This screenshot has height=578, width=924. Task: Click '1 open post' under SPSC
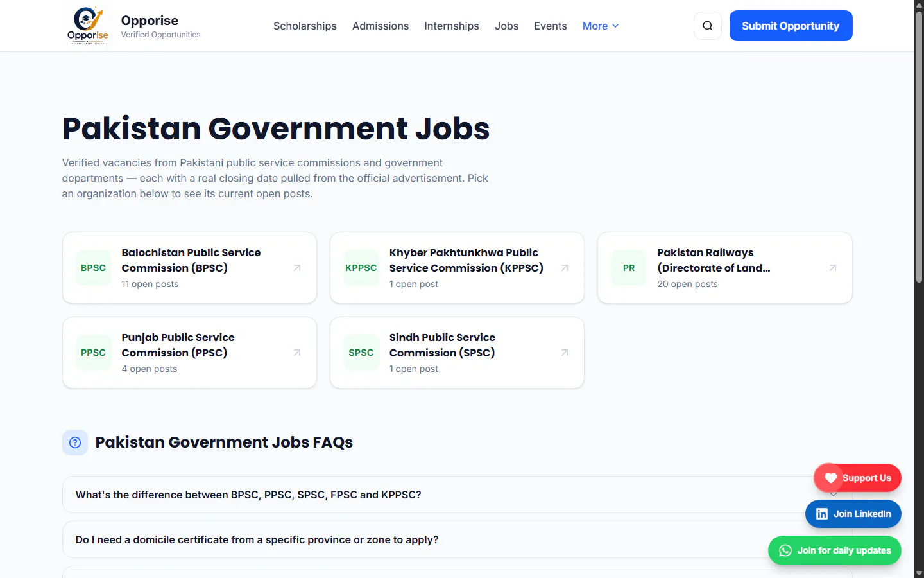[x=414, y=369]
